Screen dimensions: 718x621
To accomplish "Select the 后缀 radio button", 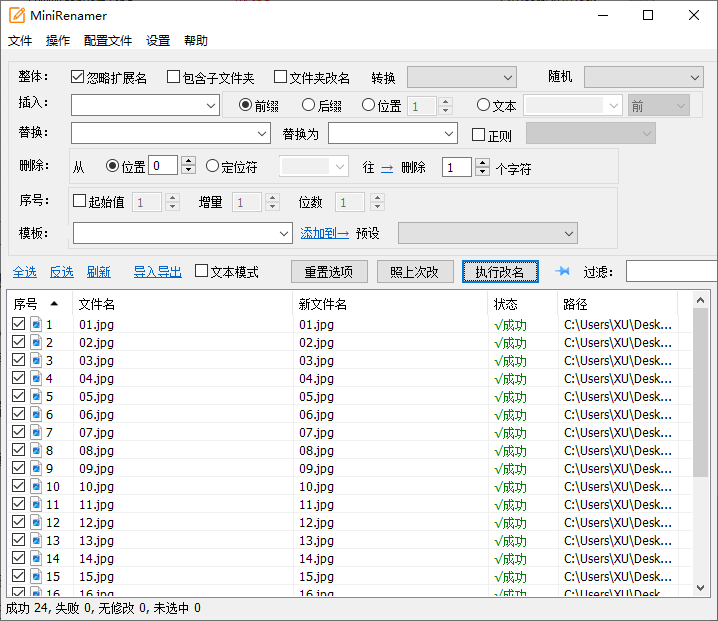I will point(308,105).
